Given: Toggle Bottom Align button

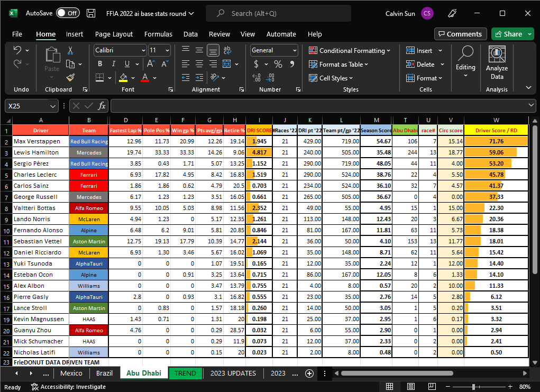Looking at the screenshot, I should click(213, 50).
